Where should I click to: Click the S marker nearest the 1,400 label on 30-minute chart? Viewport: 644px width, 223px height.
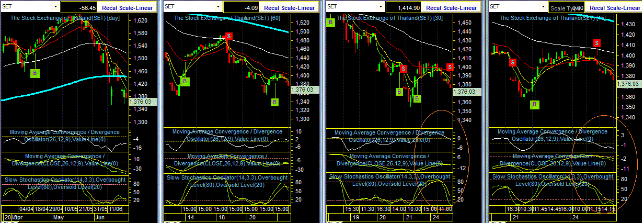tap(450, 67)
